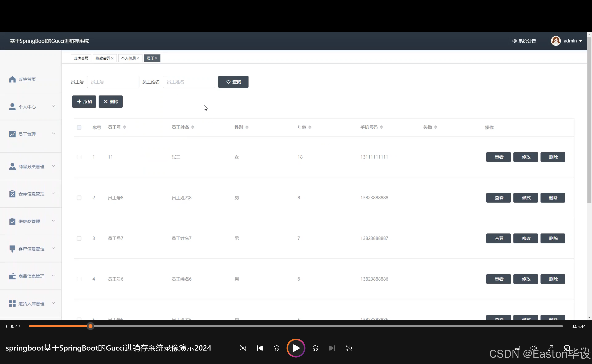Click the previous track icon
Screen dimensions: 592x364
[x=260, y=348]
